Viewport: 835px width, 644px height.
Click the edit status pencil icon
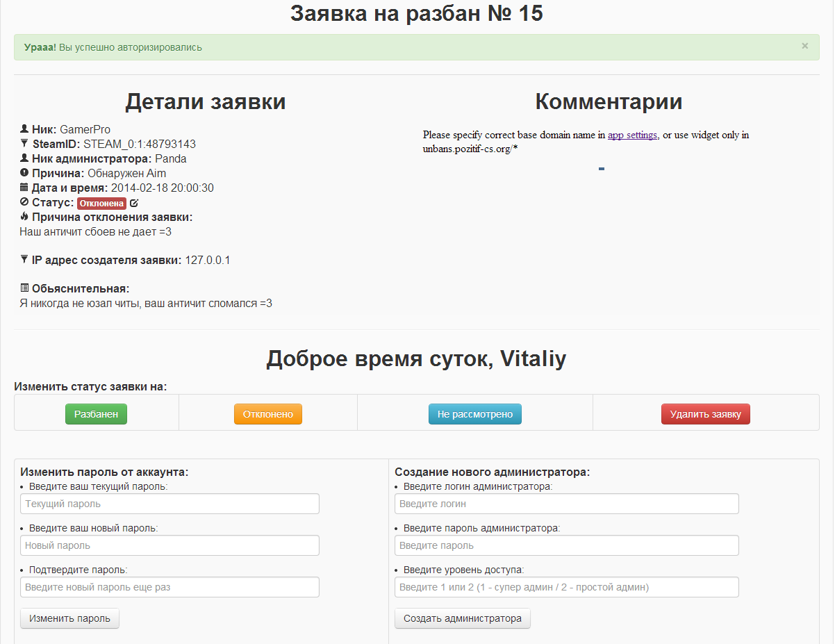134,203
